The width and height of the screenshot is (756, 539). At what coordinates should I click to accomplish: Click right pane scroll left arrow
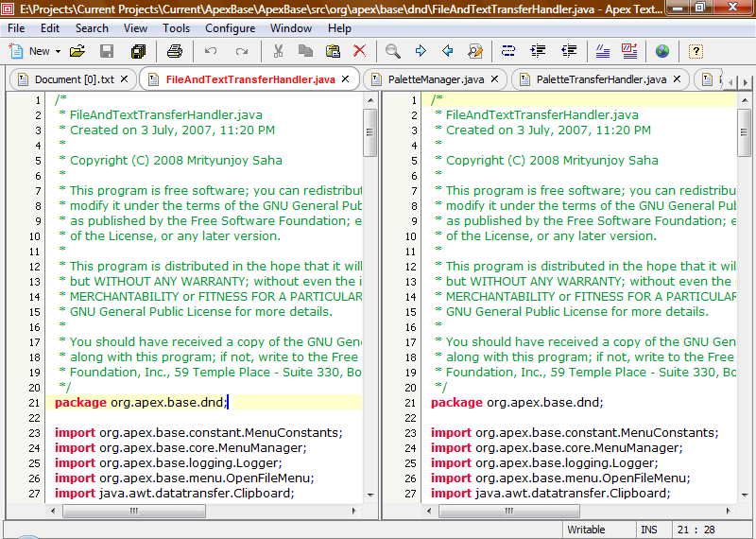(x=429, y=511)
